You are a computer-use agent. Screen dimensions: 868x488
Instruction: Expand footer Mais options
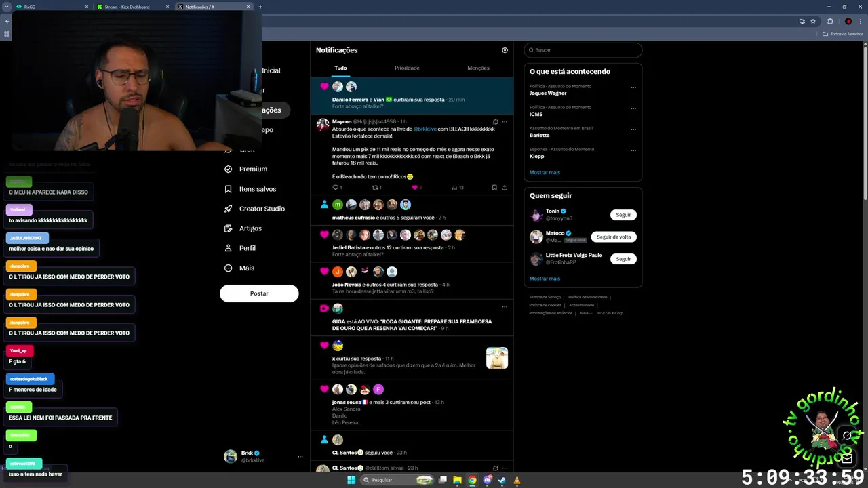(x=586, y=313)
